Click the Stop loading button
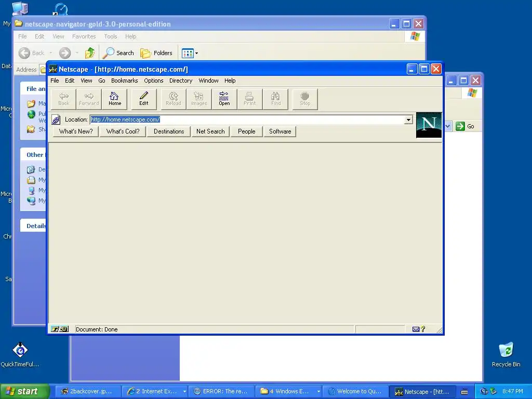 pos(305,99)
